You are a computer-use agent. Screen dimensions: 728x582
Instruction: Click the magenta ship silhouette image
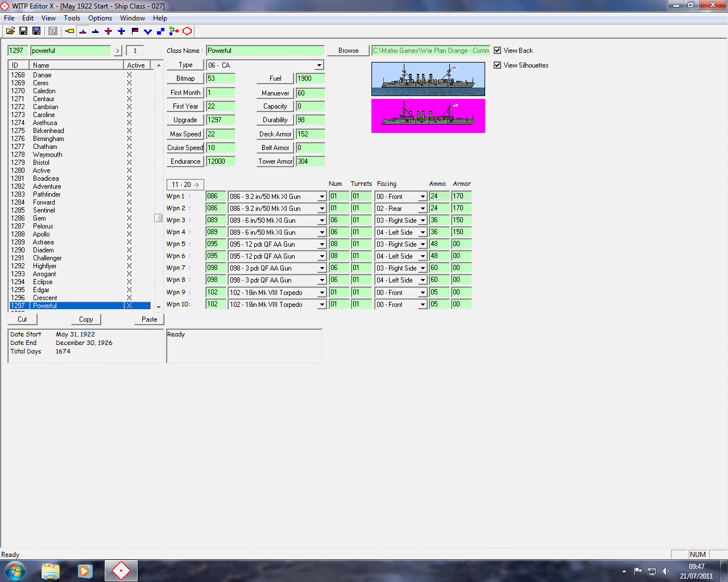click(428, 116)
